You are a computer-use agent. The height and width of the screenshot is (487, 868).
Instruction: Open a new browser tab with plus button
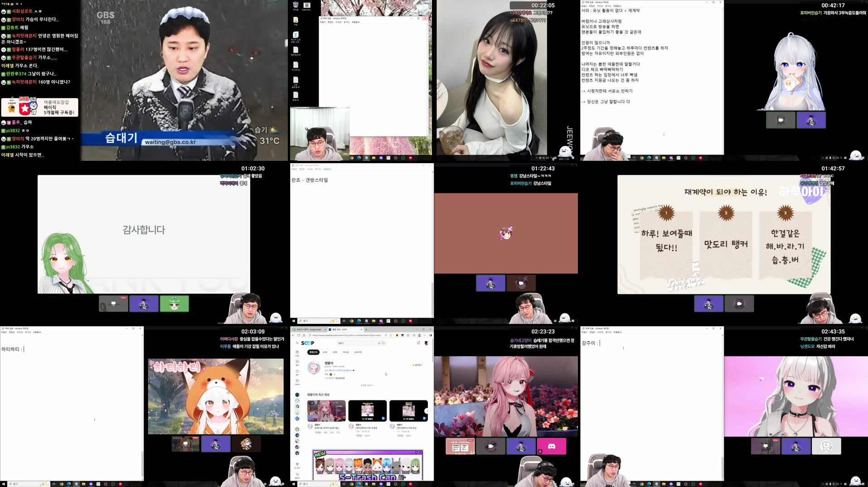[366, 329]
